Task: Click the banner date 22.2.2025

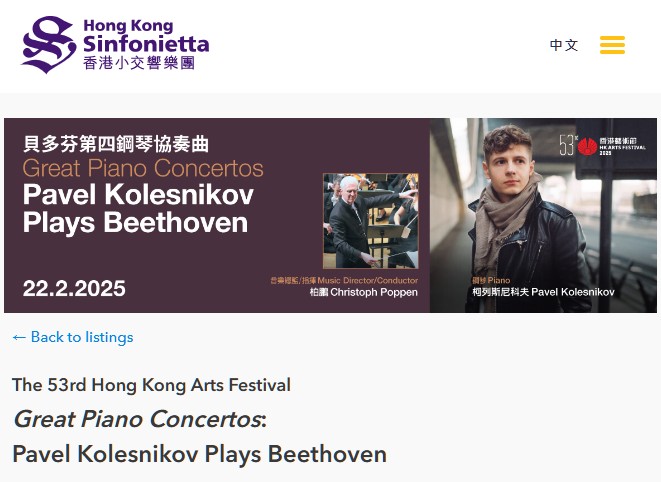Action: point(74,289)
